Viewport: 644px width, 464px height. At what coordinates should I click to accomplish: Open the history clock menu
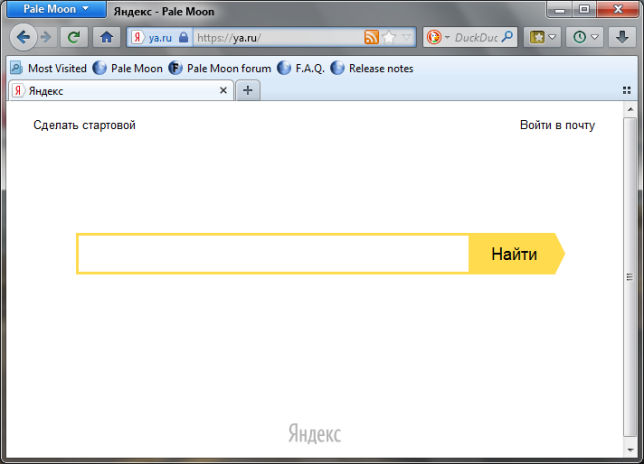click(x=585, y=37)
